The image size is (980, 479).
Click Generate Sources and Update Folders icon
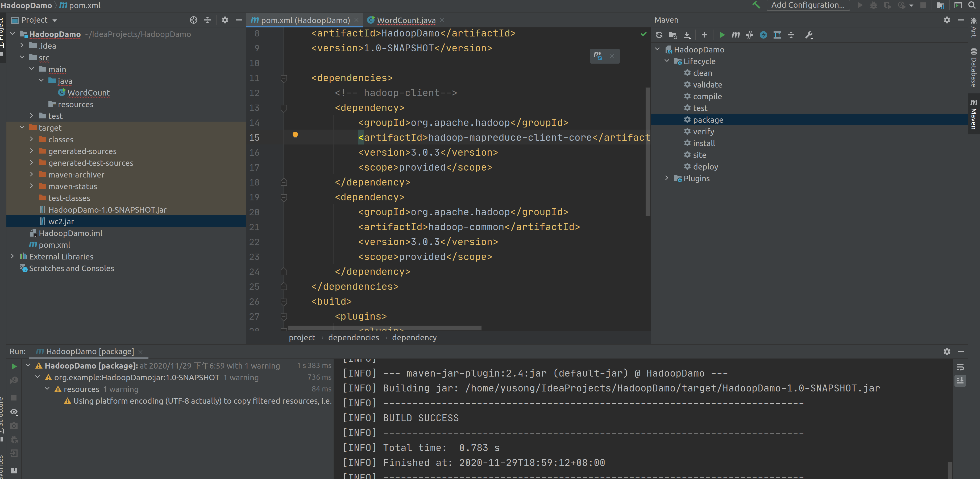tap(673, 35)
